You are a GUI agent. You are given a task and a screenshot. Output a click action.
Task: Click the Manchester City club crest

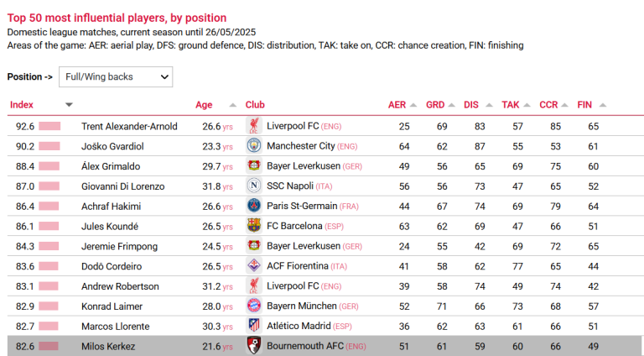click(254, 146)
